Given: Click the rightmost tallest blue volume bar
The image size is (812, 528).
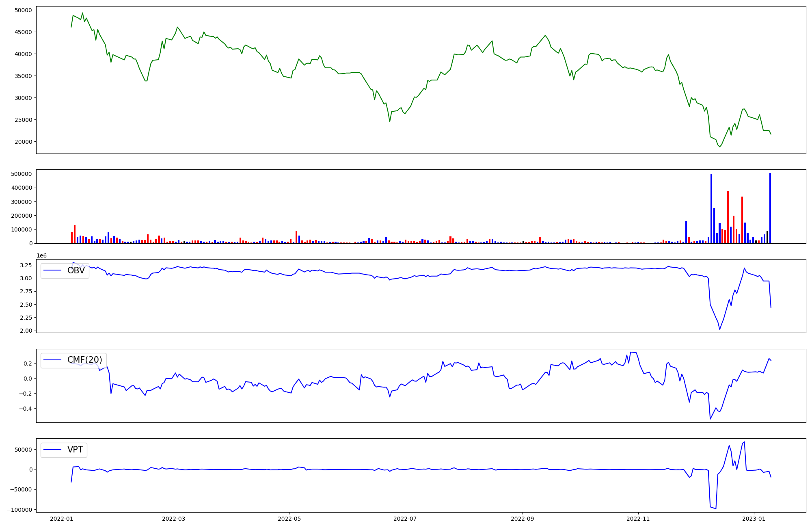Looking at the screenshot, I should (x=770, y=208).
